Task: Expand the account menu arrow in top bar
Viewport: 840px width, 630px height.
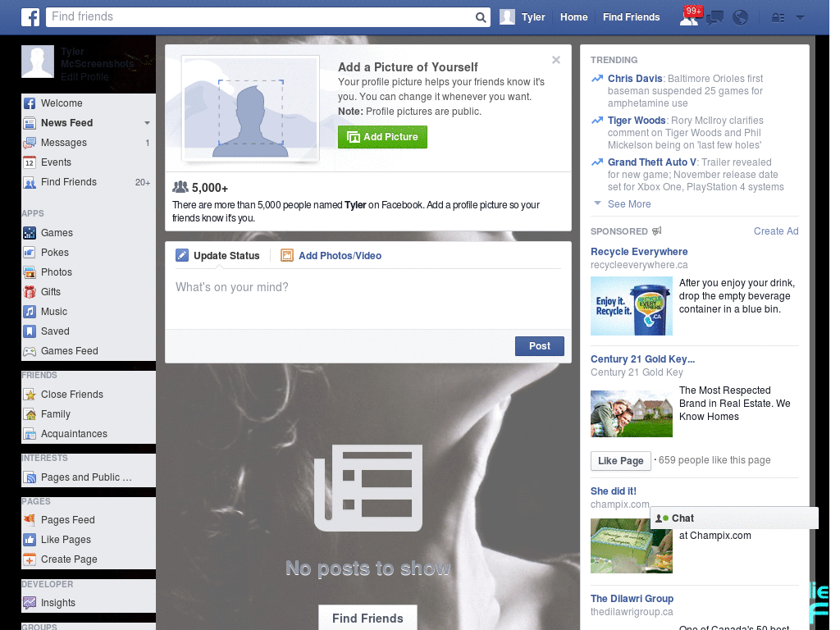Action: [800, 18]
